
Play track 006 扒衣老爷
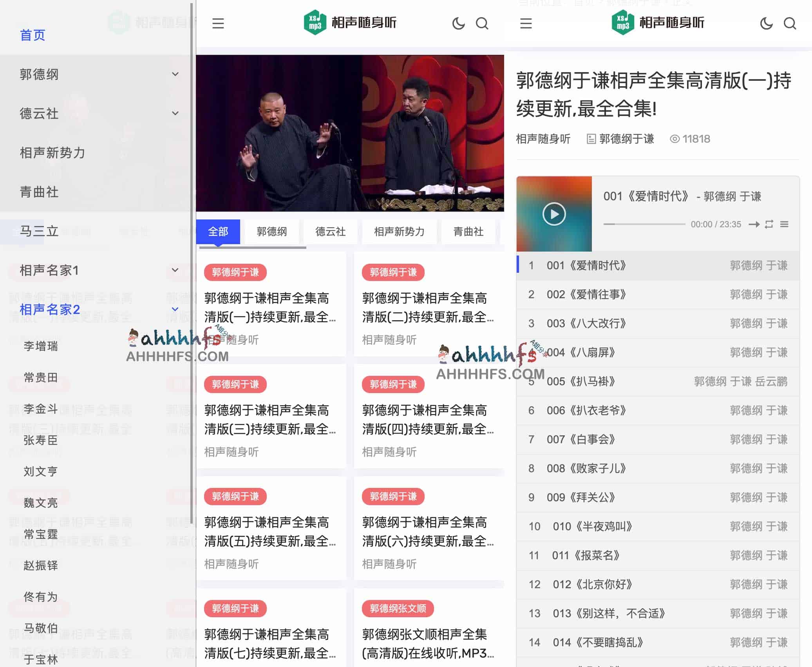point(658,411)
